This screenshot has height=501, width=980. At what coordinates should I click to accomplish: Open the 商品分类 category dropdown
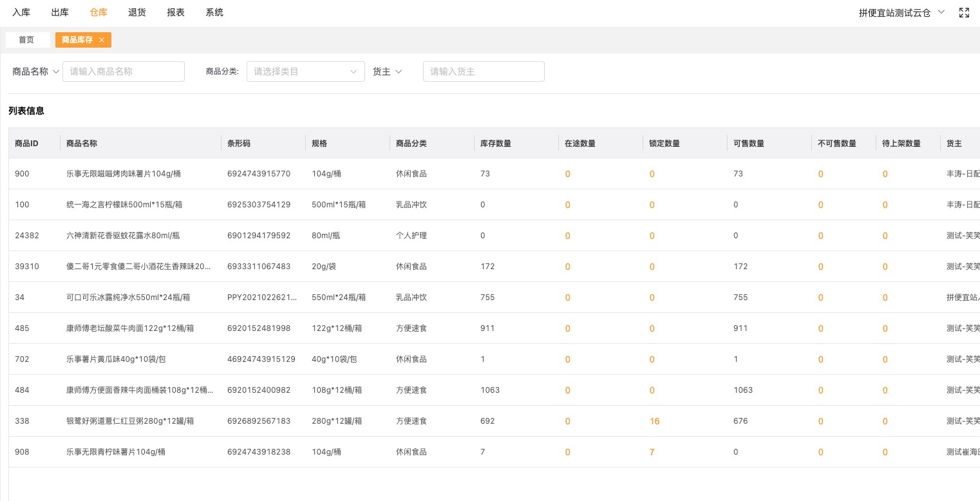(305, 71)
